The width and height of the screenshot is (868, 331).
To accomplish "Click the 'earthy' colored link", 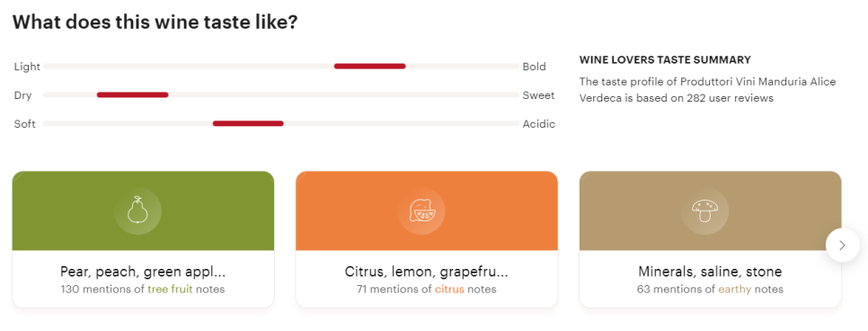I will point(735,289).
